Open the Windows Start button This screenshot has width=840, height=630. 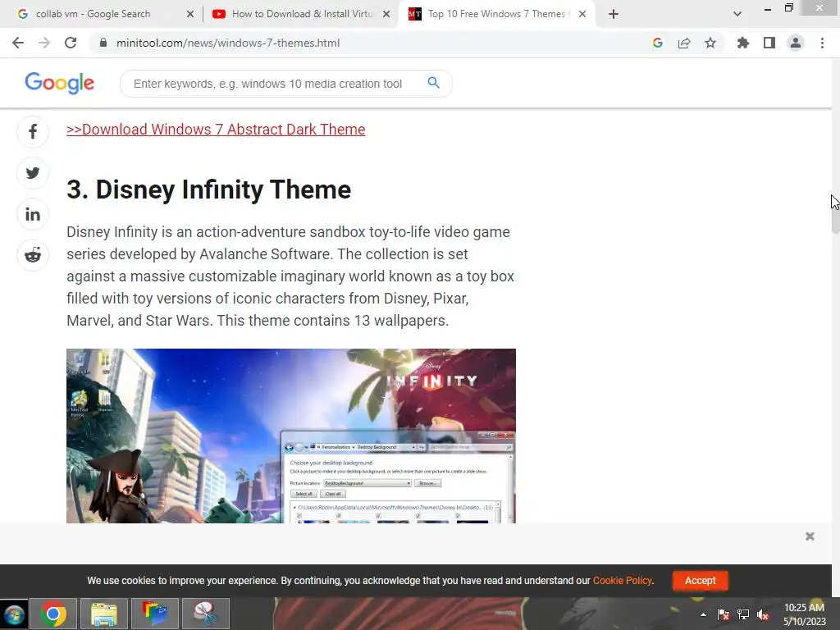click(x=13, y=614)
